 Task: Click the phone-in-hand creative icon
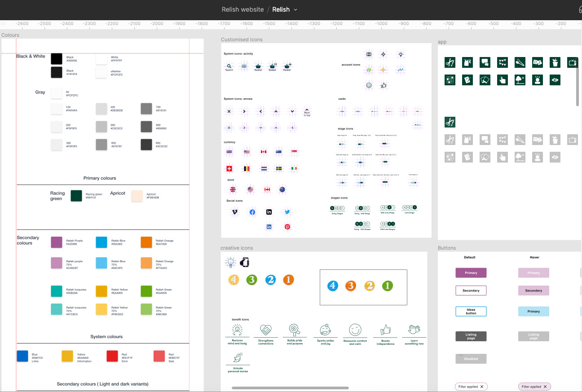(x=244, y=263)
